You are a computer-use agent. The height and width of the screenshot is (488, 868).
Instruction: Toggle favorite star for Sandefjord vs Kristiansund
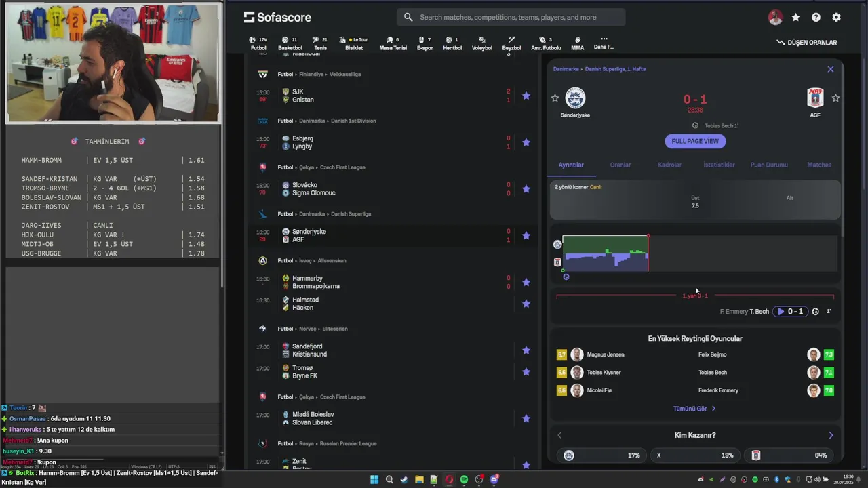[x=526, y=350]
